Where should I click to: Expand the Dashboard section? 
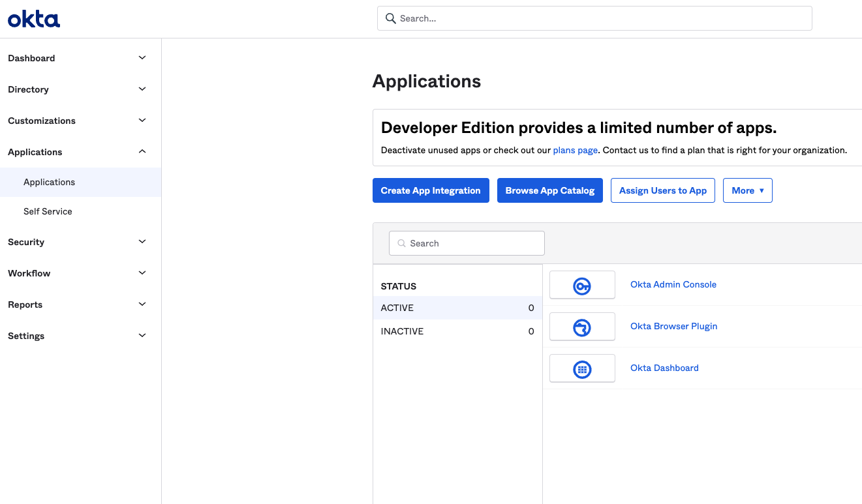click(x=78, y=58)
